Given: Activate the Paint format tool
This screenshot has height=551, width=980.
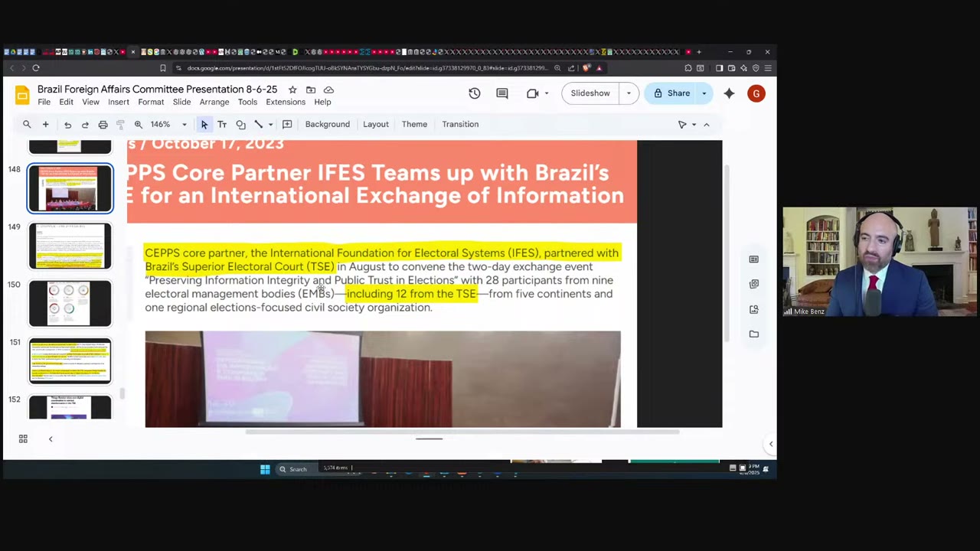Looking at the screenshot, I should click(x=120, y=125).
